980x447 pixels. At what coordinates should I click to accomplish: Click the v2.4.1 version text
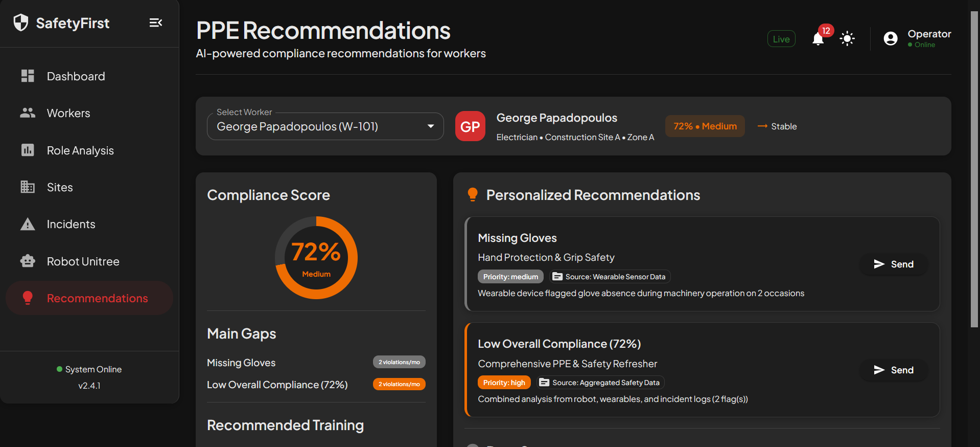click(x=89, y=386)
